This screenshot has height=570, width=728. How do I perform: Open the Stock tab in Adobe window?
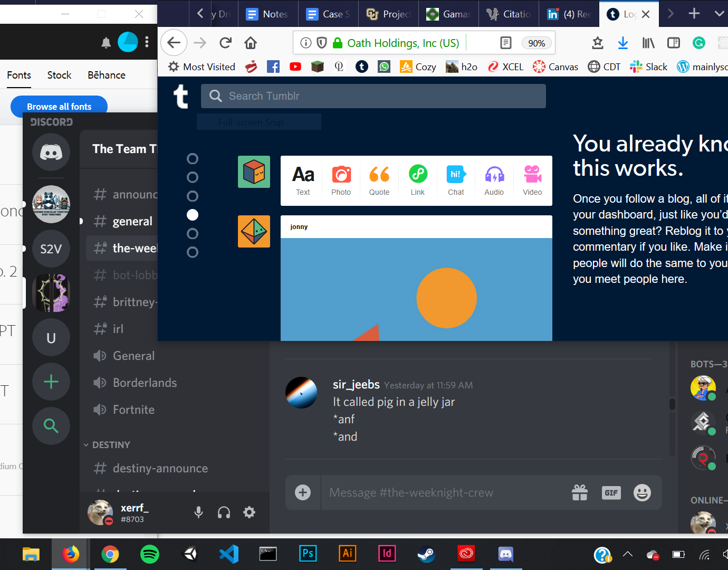[59, 75]
